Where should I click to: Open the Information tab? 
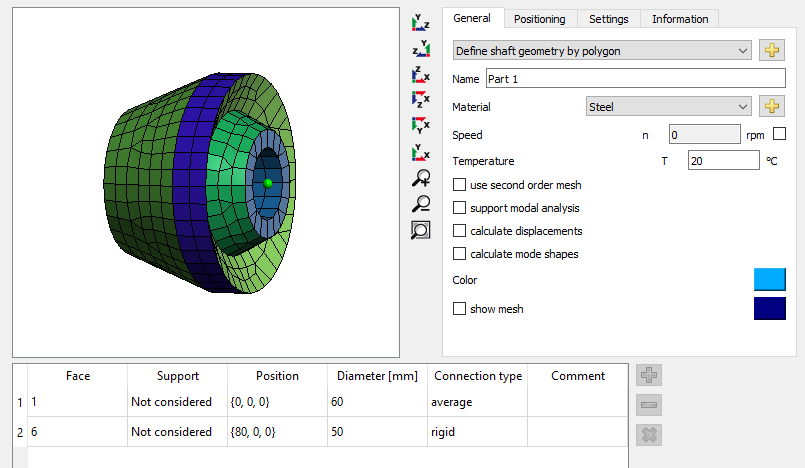(680, 19)
